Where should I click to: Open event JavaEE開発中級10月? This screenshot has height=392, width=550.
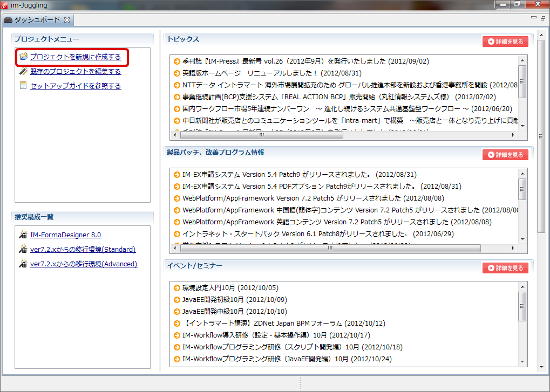pos(235,312)
